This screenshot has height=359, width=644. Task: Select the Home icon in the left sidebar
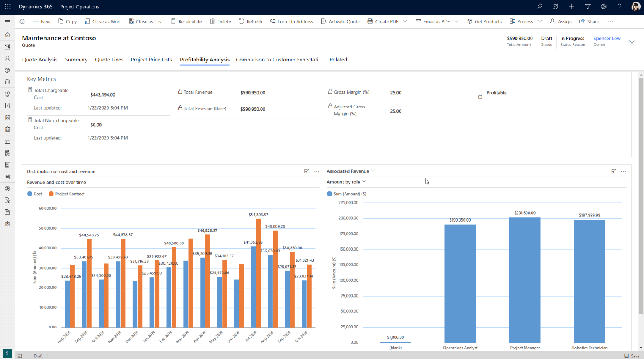pyautogui.click(x=7, y=35)
